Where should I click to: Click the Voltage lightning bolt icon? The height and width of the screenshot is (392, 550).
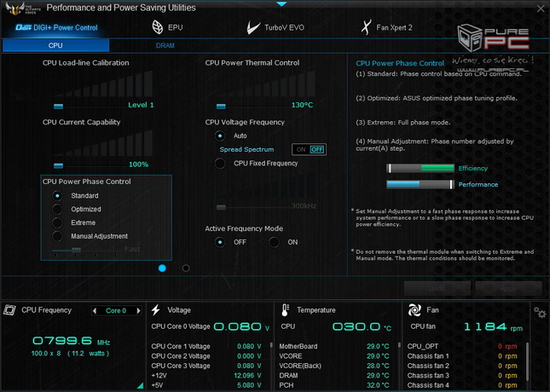[156, 310]
